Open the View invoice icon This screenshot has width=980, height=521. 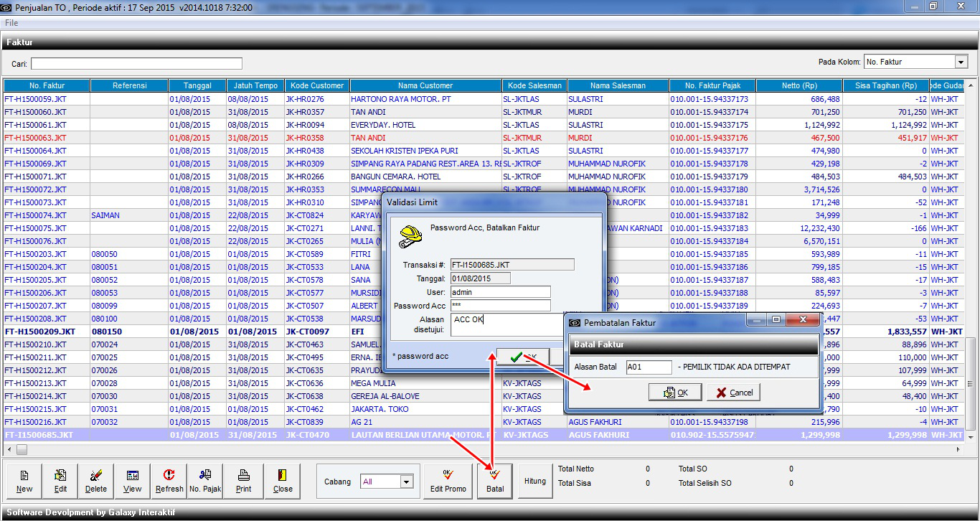click(x=133, y=481)
